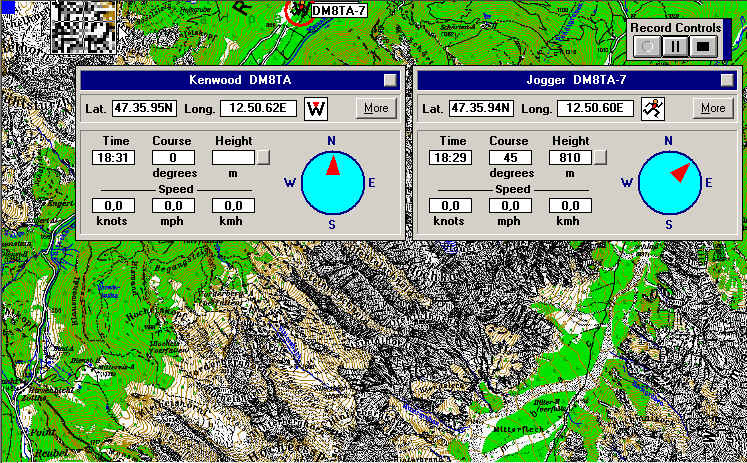The height and width of the screenshot is (463, 747).
Task: Toggle the height unit button in Jogger panel
Action: click(x=600, y=158)
